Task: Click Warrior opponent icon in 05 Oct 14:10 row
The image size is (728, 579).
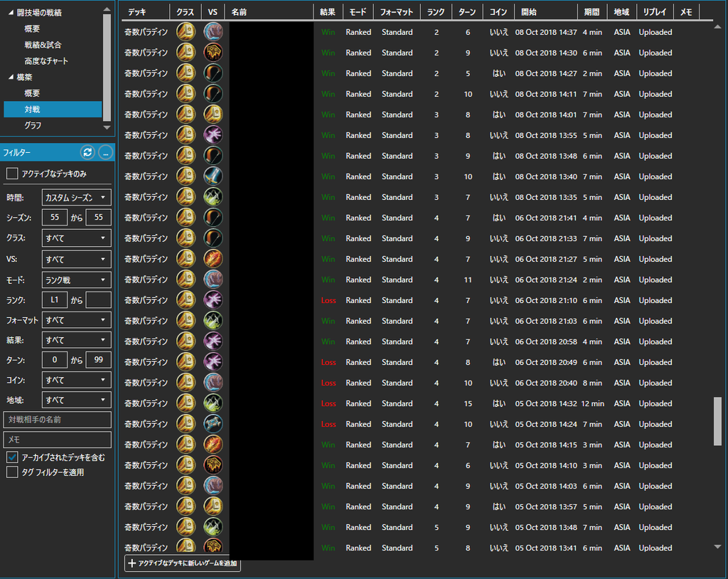Action: point(213,465)
